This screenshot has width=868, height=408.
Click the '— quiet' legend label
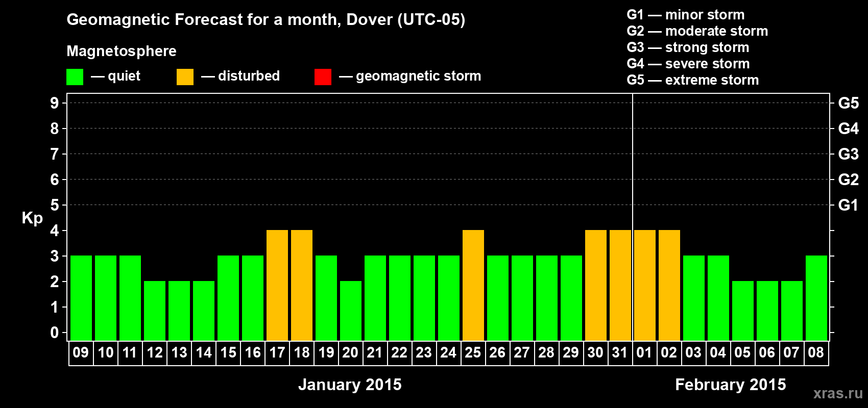coord(115,76)
